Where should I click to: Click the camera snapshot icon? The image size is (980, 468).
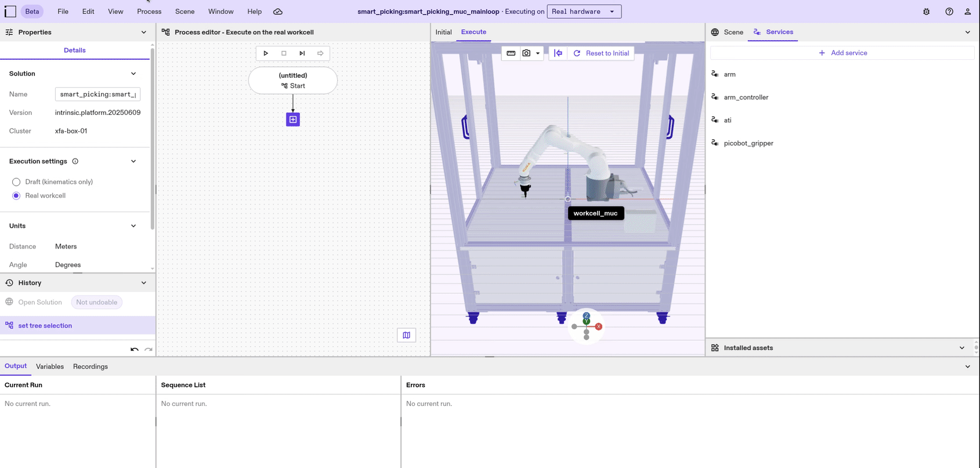(526, 53)
